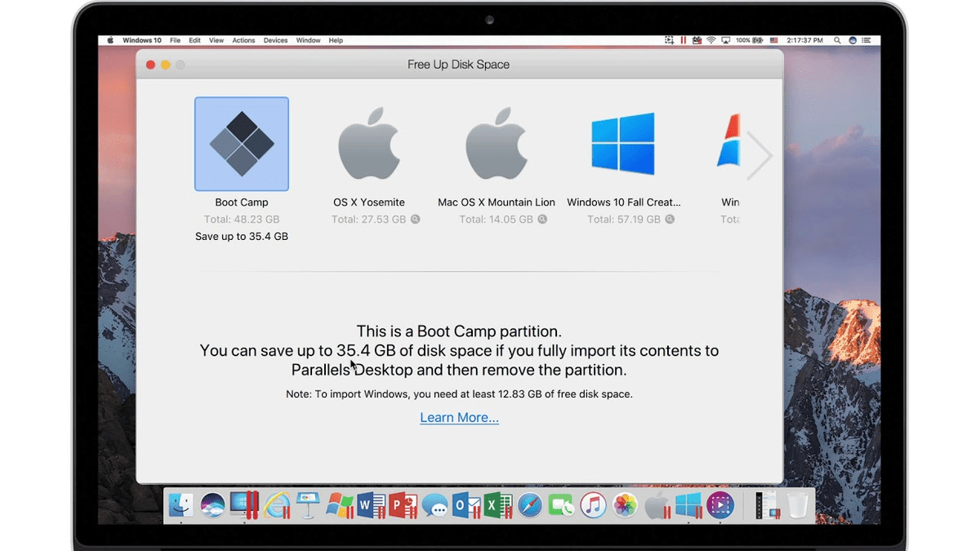Open Spotlight search in the menu bar

click(838, 39)
